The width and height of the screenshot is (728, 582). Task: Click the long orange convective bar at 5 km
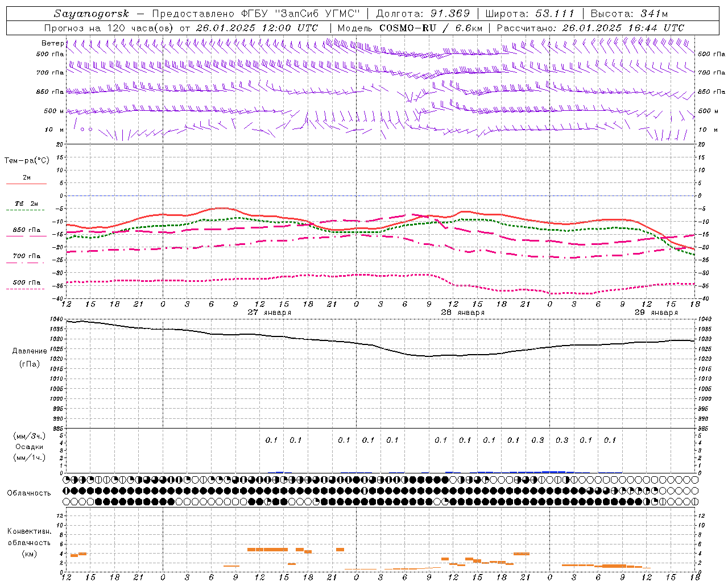click(x=267, y=550)
